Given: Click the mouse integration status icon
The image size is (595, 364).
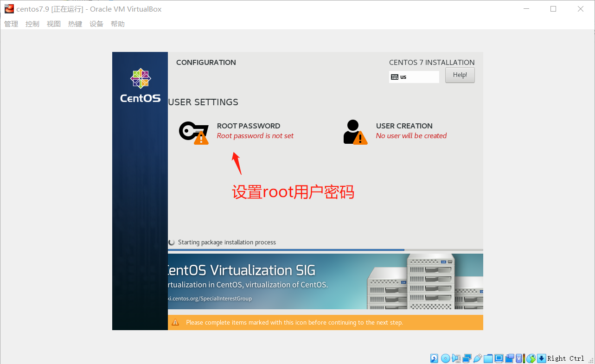Looking at the screenshot, I should click(x=531, y=358).
